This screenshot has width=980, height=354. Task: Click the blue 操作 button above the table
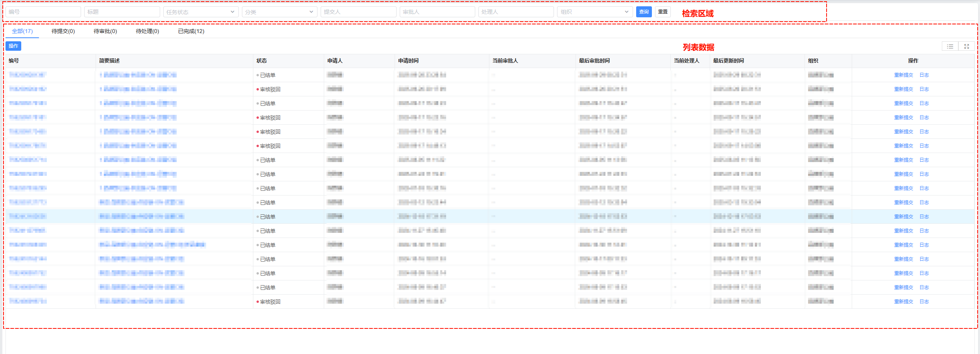point(13,46)
